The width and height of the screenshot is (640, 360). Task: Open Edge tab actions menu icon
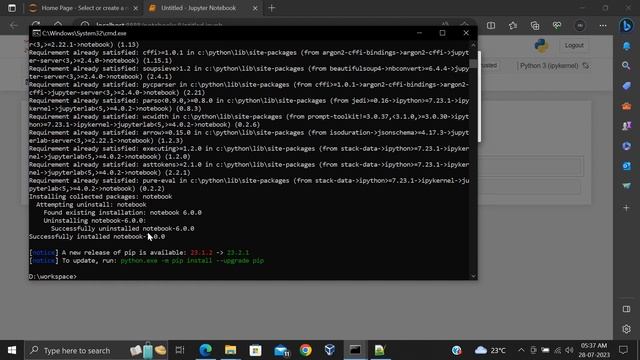pos(12,8)
